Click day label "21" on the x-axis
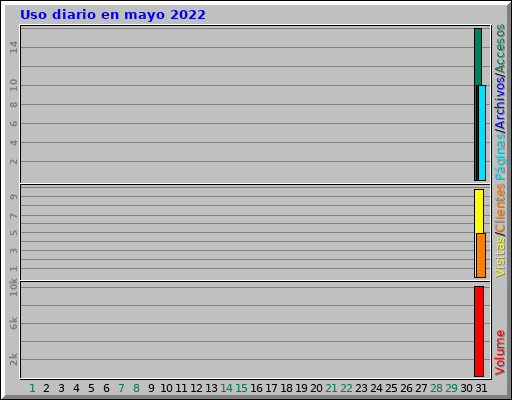 pos(331,388)
